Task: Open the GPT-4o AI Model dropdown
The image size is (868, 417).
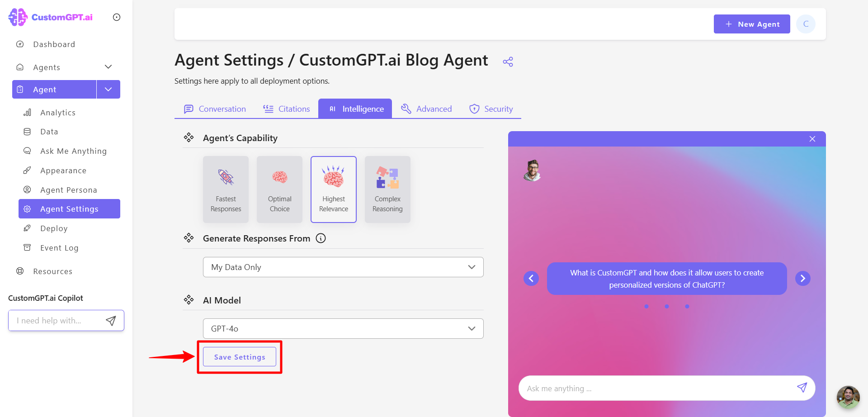Action: [x=343, y=329]
